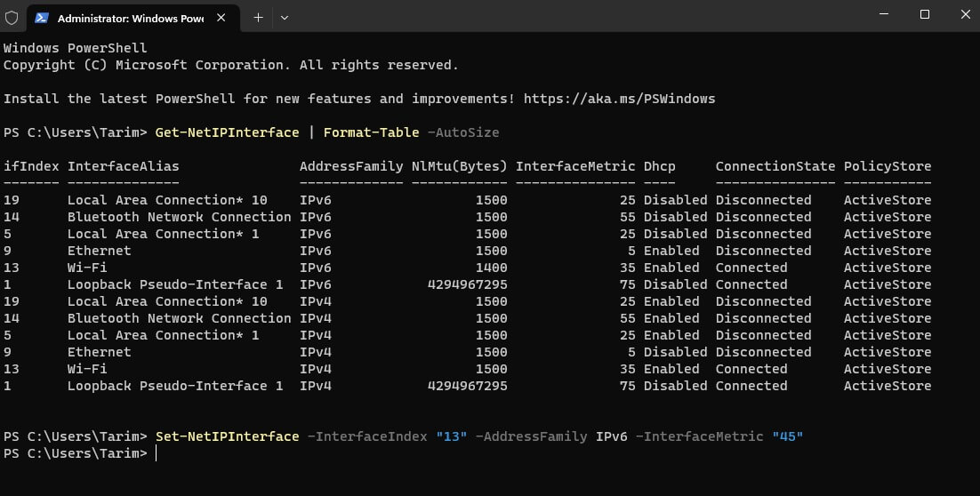
Task: Select the Administrator: Windows PowerShell tab
Action: click(x=130, y=18)
